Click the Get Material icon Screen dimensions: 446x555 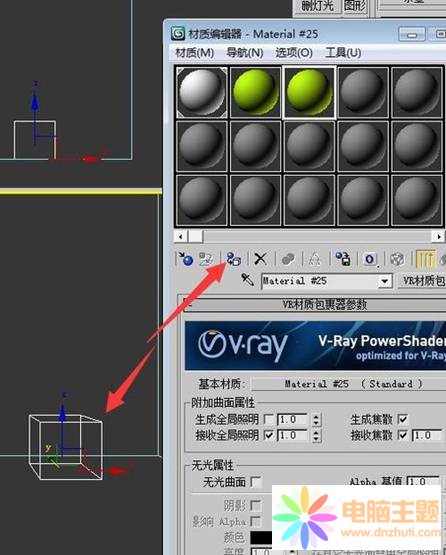click(186, 259)
